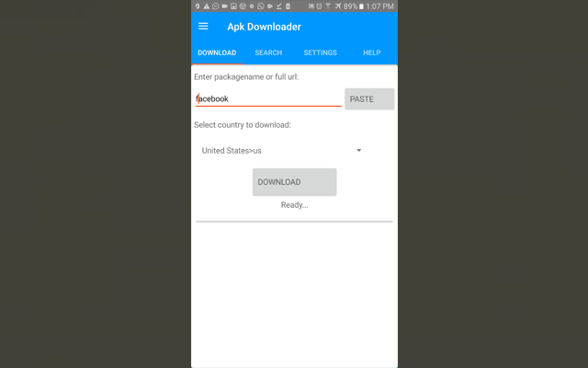This screenshot has height=368, width=588.
Task: Tap the Wi-Fi status icon
Action: [328, 6]
